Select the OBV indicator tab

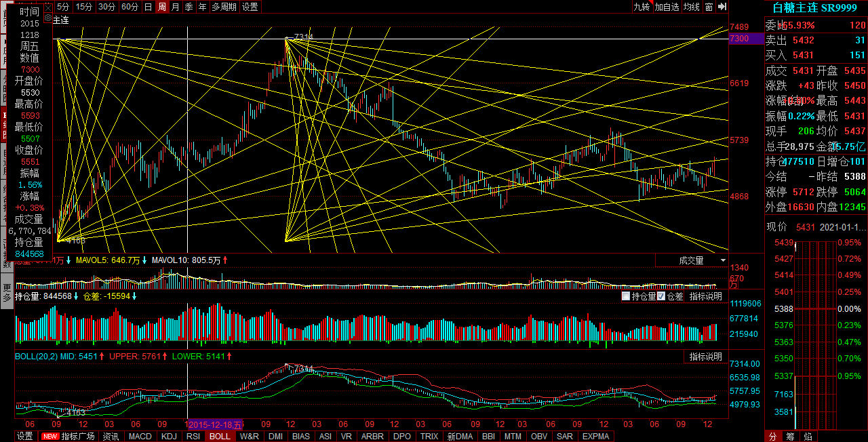click(539, 437)
